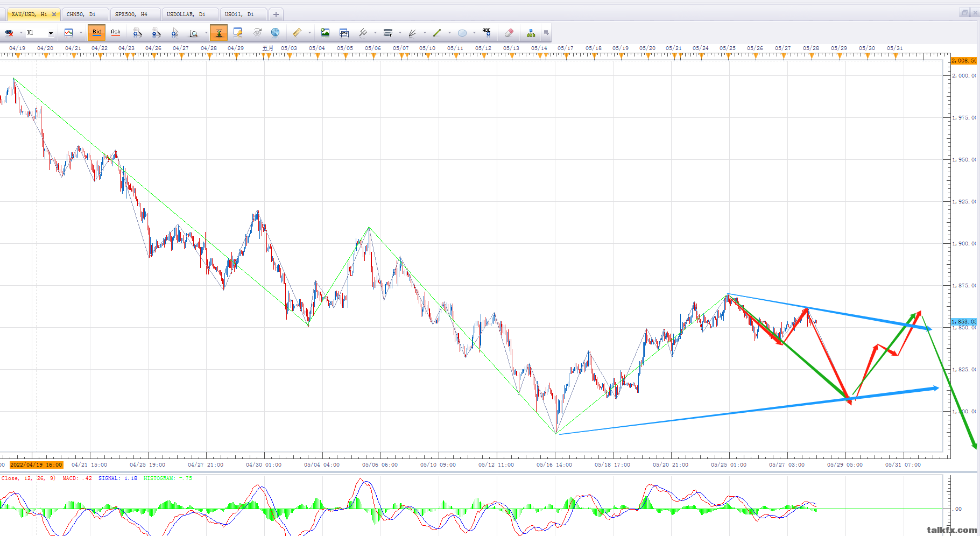Open the USOil, D1 chart tab
This screenshot has height=536, width=980.
(243, 15)
